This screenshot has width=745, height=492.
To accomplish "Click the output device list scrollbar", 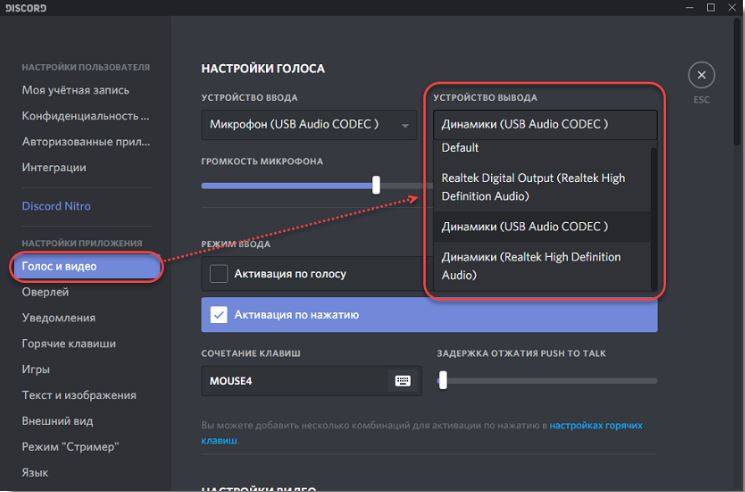I will (654, 218).
